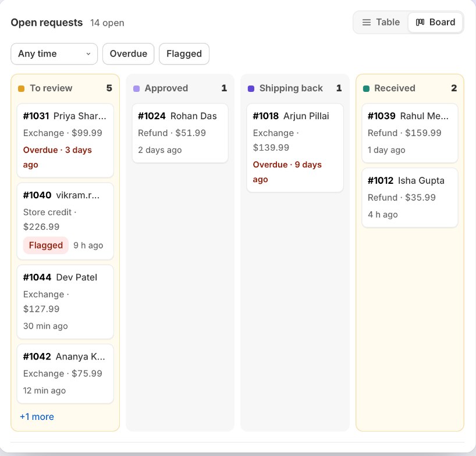Click the Approved column status dot
The height and width of the screenshot is (456, 476).
pos(136,88)
